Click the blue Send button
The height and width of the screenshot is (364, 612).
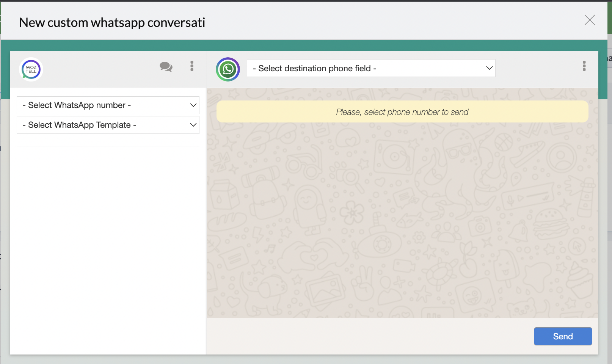pos(563,336)
